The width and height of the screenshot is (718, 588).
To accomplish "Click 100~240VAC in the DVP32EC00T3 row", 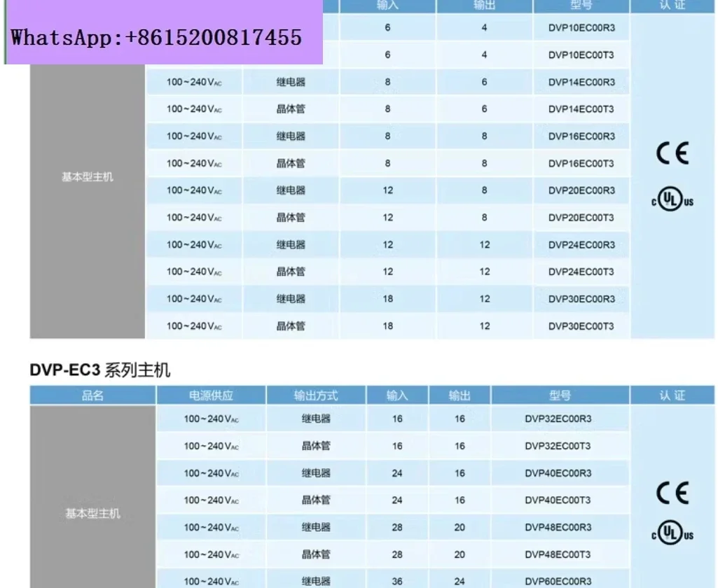I will [211, 446].
